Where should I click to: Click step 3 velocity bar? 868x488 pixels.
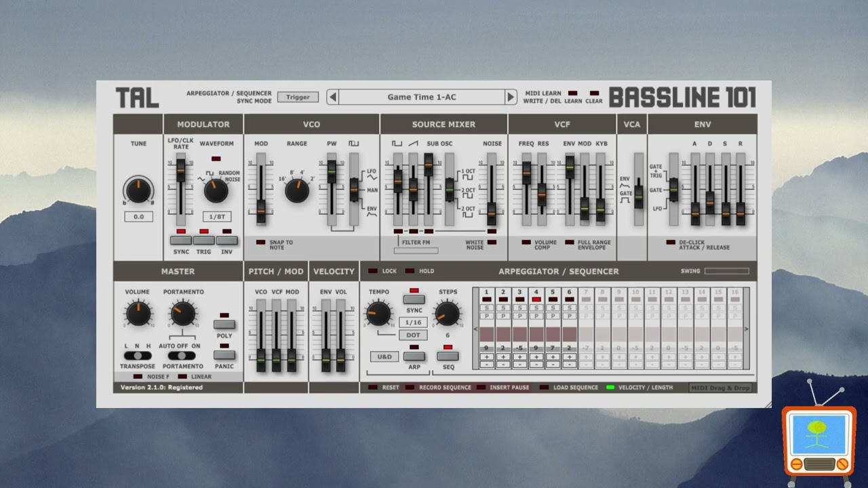[519, 334]
